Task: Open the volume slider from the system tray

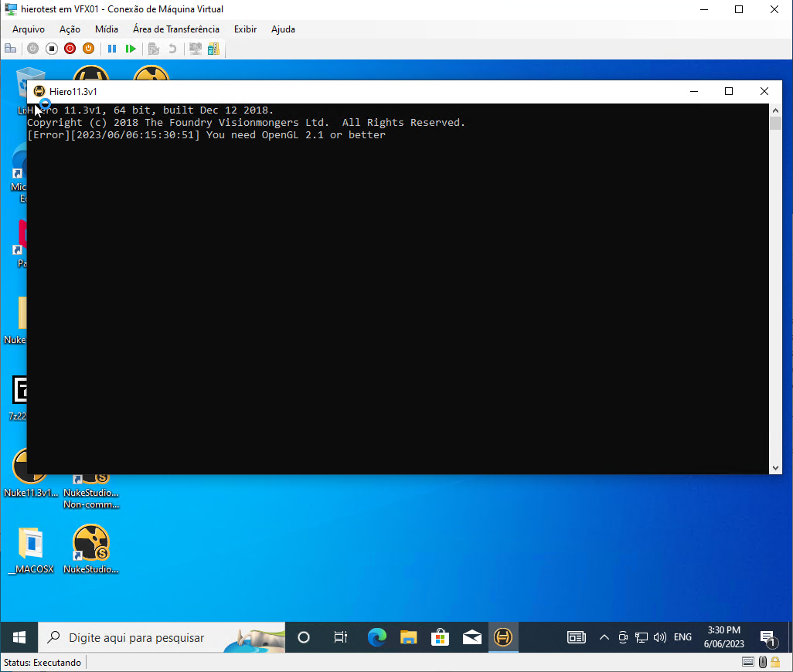Action: point(660,637)
